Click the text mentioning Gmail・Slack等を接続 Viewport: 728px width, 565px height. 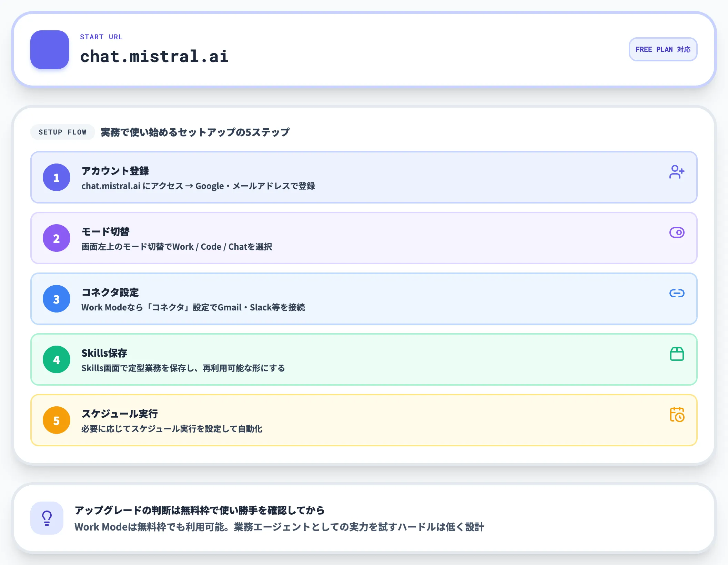pos(193,307)
